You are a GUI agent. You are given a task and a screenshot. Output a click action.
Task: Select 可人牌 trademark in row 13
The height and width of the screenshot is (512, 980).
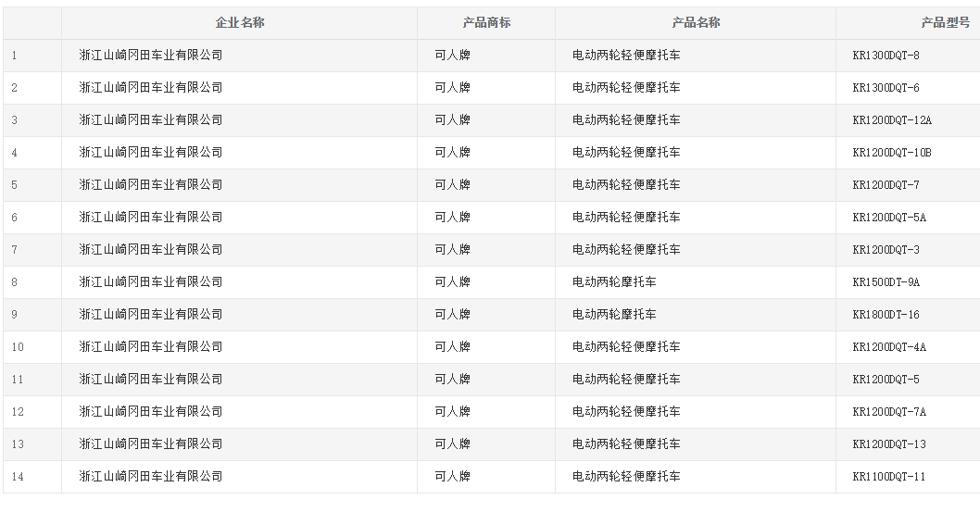pyautogui.click(x=453, y=445)
